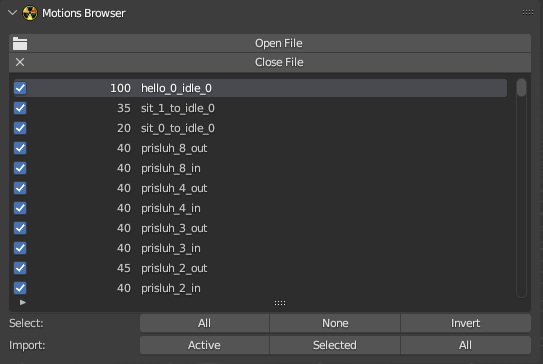543x364 pixels.
Task: Click the list resize grip handle
Action: click(280, 303)
